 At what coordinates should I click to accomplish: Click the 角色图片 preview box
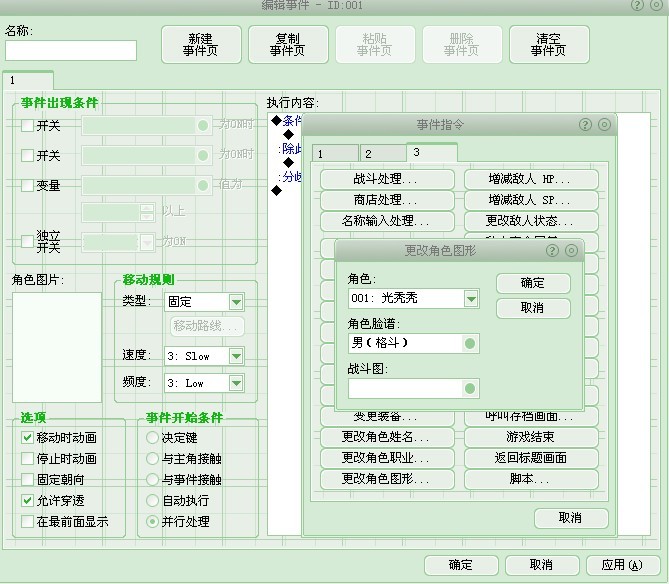pyautogui.click(x=57, y=347)
